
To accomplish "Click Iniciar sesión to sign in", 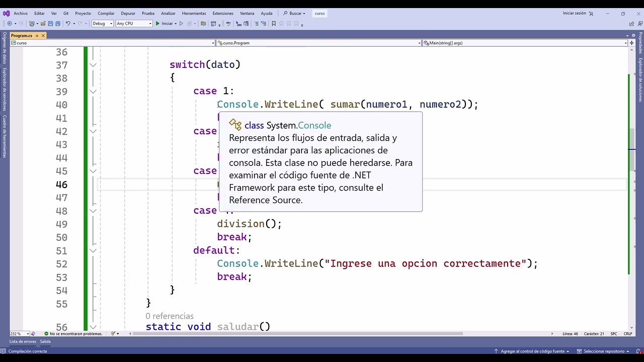I will coord(574,14).
